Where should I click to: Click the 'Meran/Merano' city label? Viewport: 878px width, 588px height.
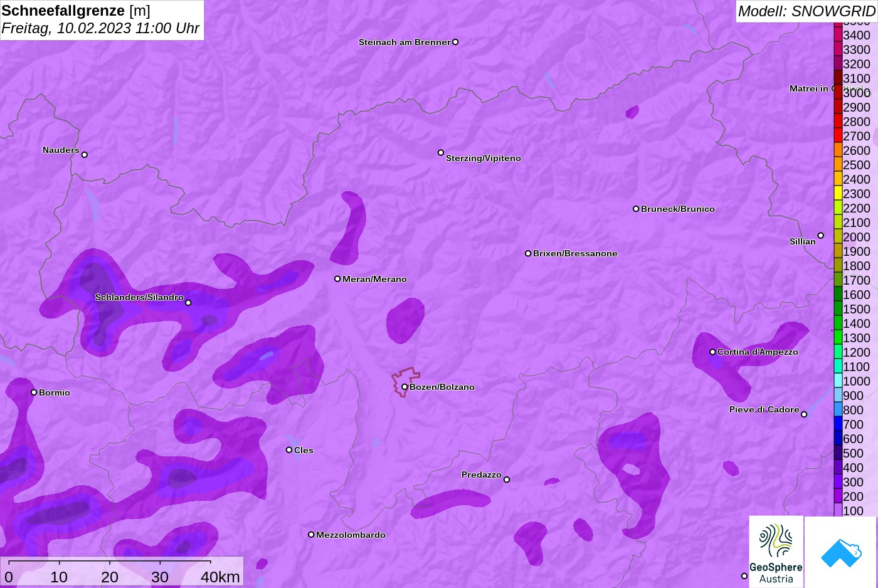374,279
